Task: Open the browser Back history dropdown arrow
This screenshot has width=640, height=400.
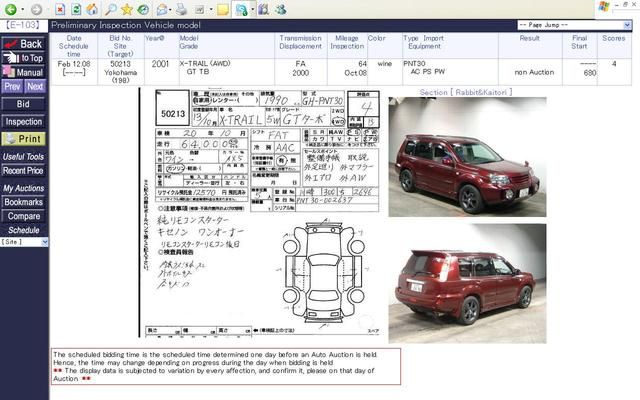Action: pyautogui.click(x=22, y=9)
